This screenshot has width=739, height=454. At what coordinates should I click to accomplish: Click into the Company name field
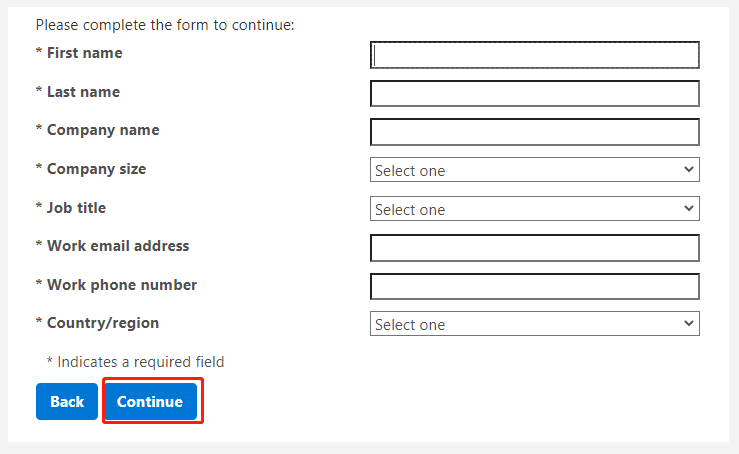(534, 132)
